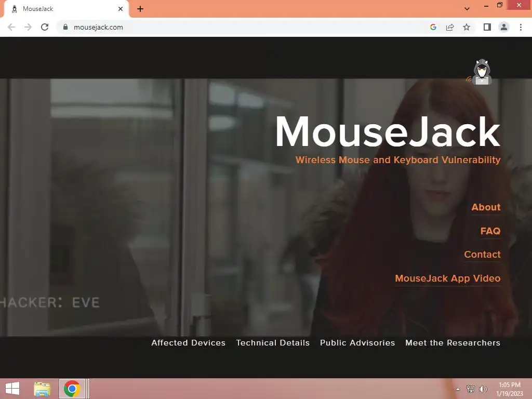Go to Affected Devices section

tap(188, 343)
